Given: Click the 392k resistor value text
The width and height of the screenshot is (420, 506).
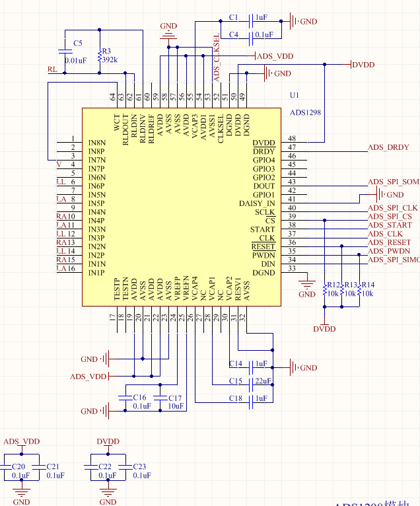Looking at the screenshot, I should 110,59.
